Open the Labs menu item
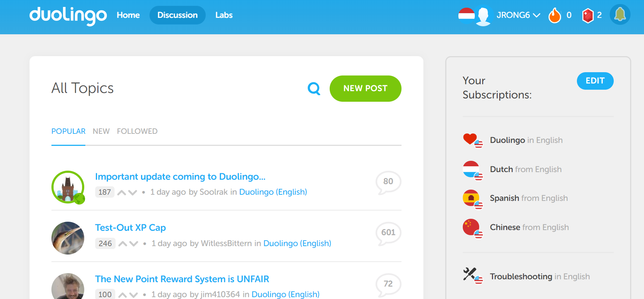The height and width of the screenshot is (299, 644). point(224,15)
